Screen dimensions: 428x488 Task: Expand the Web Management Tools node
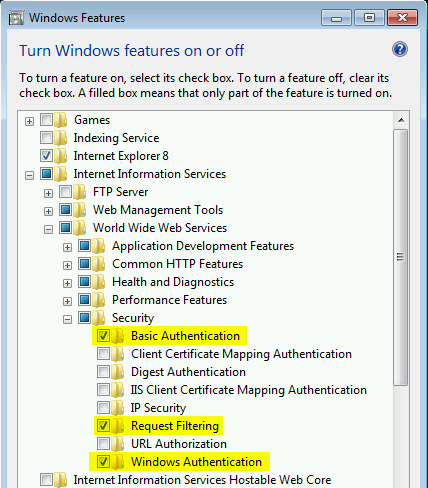48,211
